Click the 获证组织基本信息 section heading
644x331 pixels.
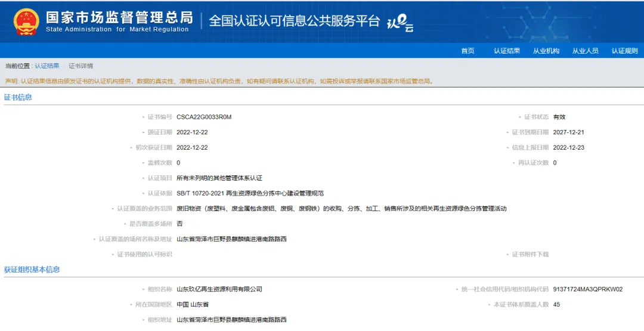(32, 270)
